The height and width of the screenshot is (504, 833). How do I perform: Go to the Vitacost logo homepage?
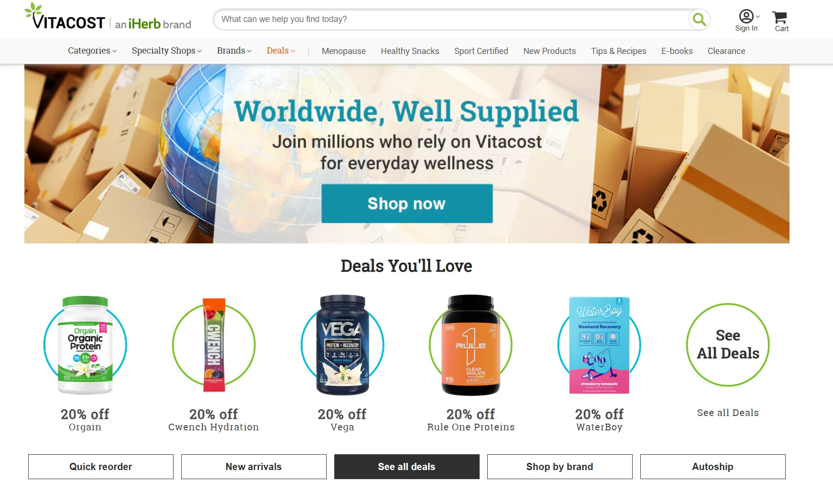[x=108, y=17]
